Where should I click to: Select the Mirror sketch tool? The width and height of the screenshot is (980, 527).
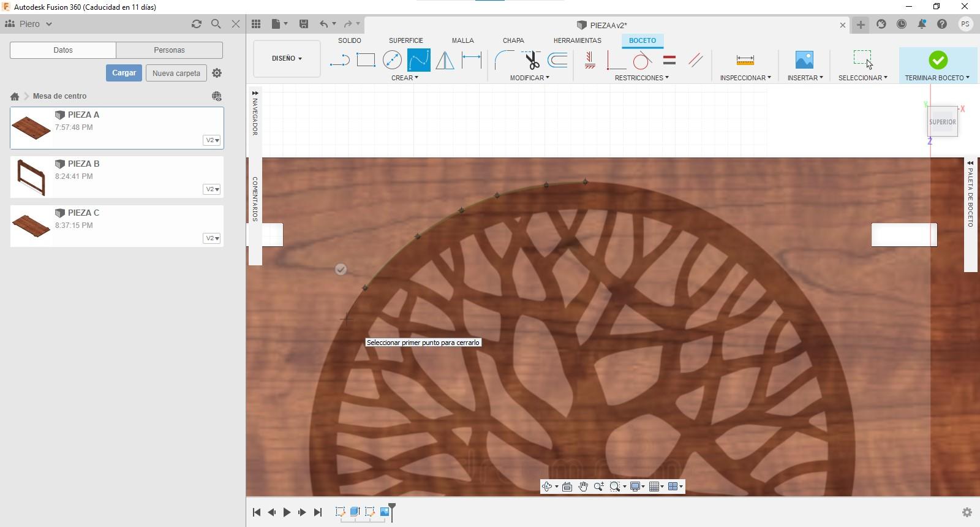click(445, 60)
